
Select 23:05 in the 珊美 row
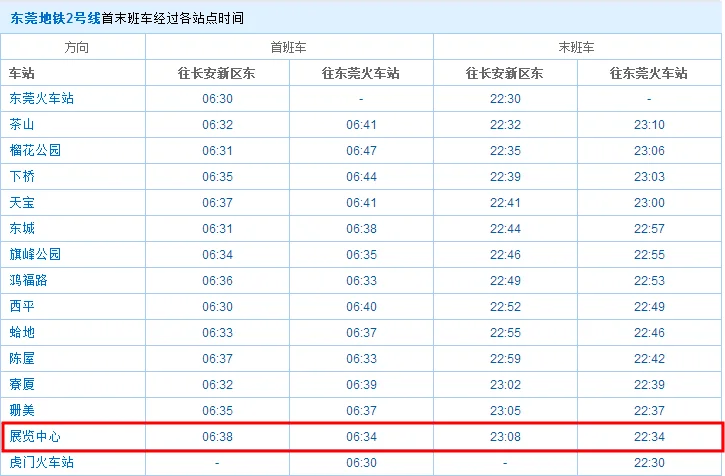pyautogui.click(x=505, y=410)
